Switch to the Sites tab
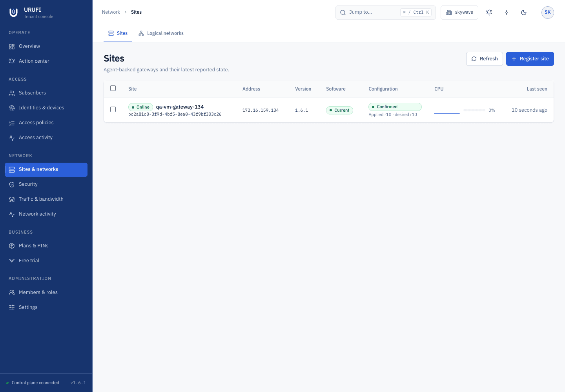Viewport: 565px width, 392px height. point(118,33)
